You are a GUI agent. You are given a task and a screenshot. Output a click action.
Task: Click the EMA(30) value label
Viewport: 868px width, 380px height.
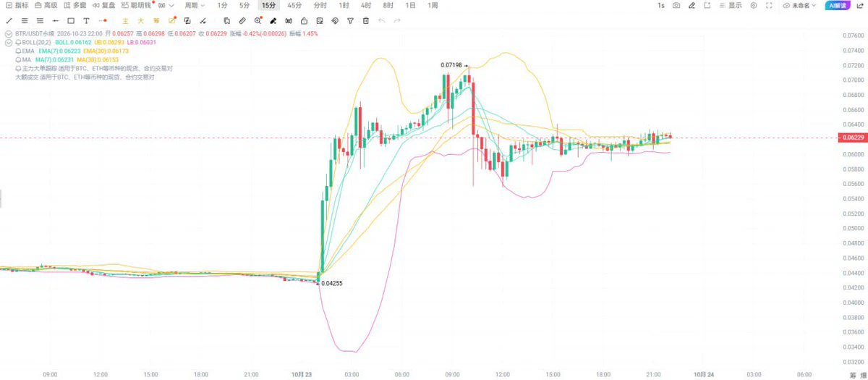click(106, 51)
